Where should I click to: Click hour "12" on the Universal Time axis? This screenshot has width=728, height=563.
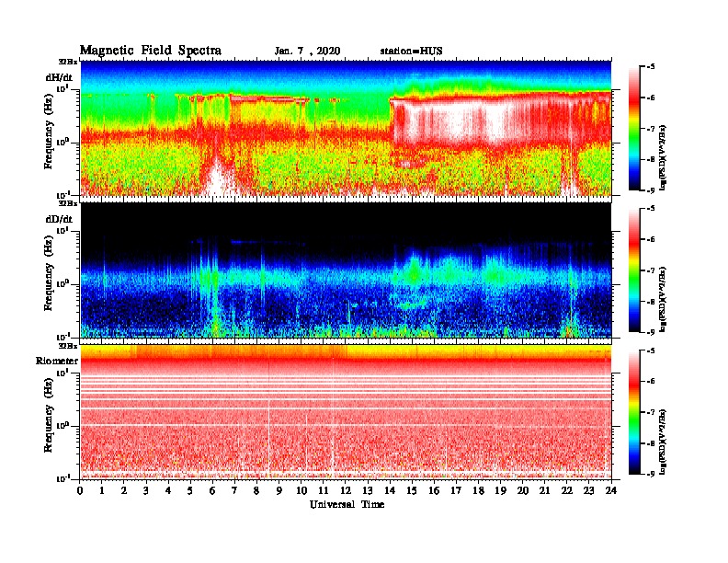(x=346, y=491)
